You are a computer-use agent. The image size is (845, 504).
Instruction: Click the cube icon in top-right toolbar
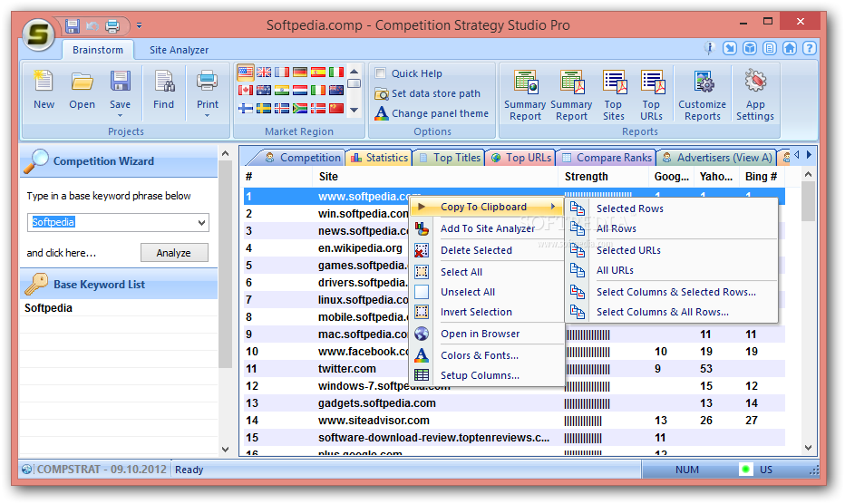[750, 49]
